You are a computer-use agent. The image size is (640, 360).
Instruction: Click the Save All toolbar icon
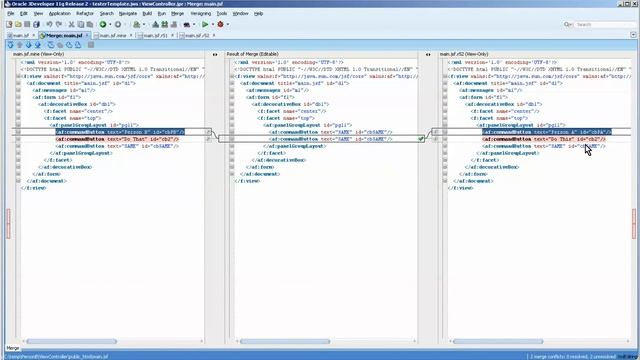[36, 24]
